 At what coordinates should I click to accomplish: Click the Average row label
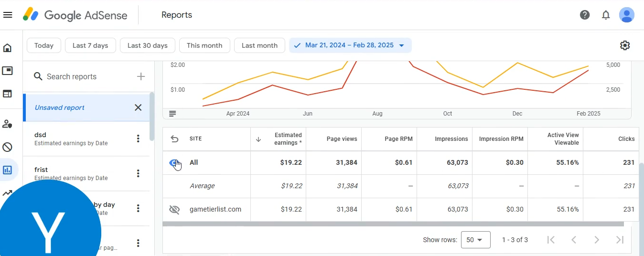202,186
